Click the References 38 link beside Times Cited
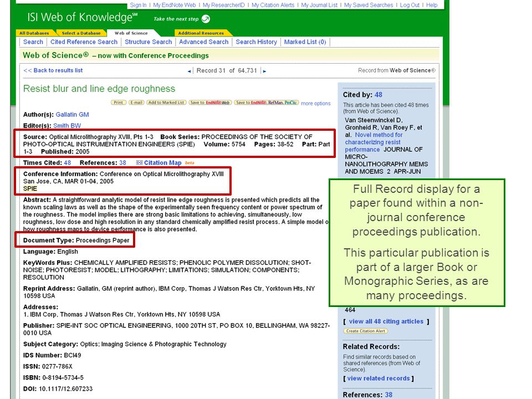 pos(122,163)
